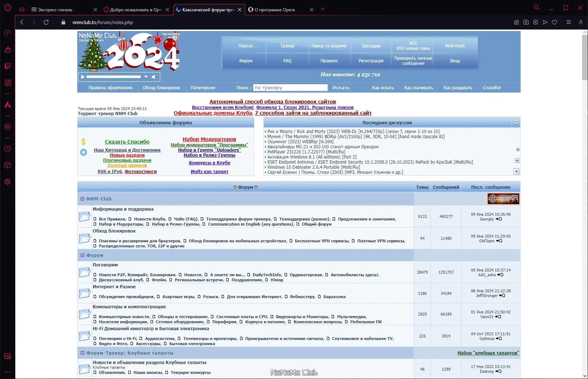Click the plus button beside Сергей Есенин row
Image resolution: width=588 pixels, height=379 pixels.
(x=516, y=172)
